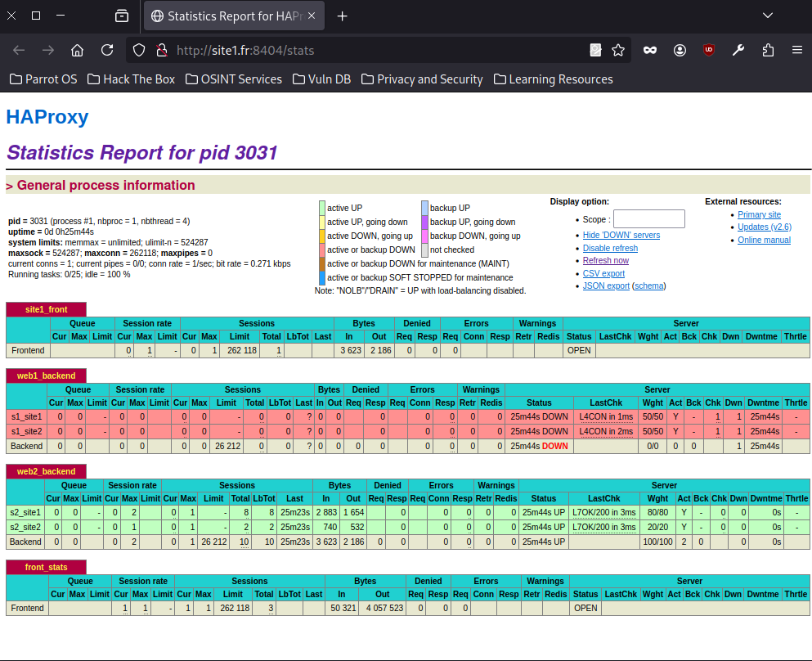The width and height of the screenshot is (812, 661).
Task: Expand the list-all-tabs chevron
Action: pyautogui.click(x=768, y=16)
